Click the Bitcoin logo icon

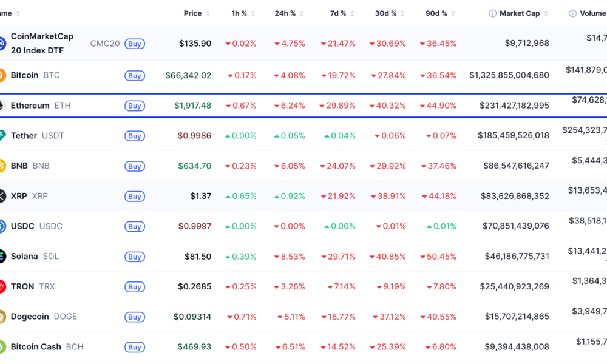(x=4, y=75)
